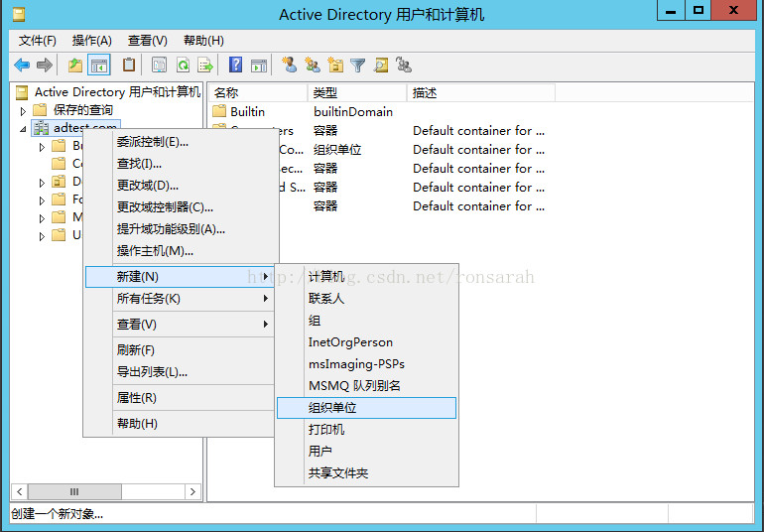
Task: Click the funnel Filter toolbar icon
Action: (x=357, y=65)
